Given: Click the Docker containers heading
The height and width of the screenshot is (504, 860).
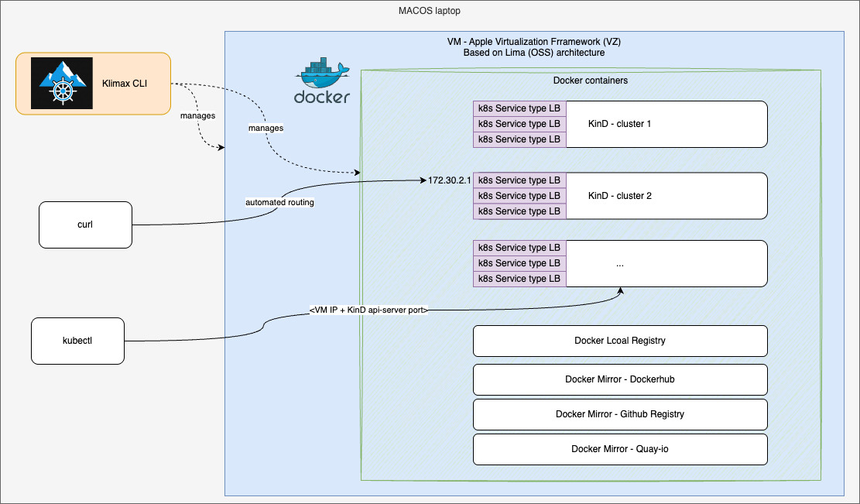Looking at the screenshot, I should [590, 80].
